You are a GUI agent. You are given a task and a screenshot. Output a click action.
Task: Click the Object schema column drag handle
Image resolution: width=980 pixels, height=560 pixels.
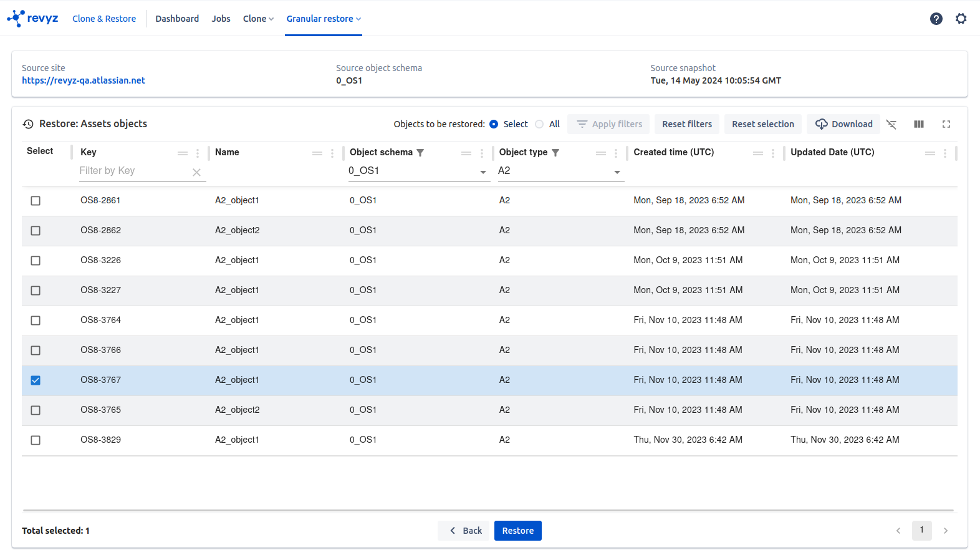pos(466,153)
